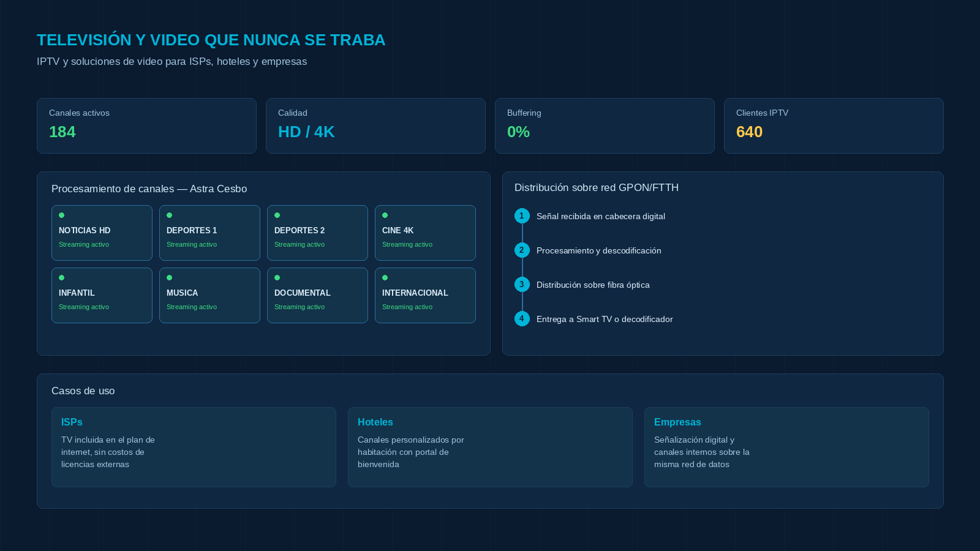
Task: Click the green status dot on DEPORTES 1
Action: 169,215
